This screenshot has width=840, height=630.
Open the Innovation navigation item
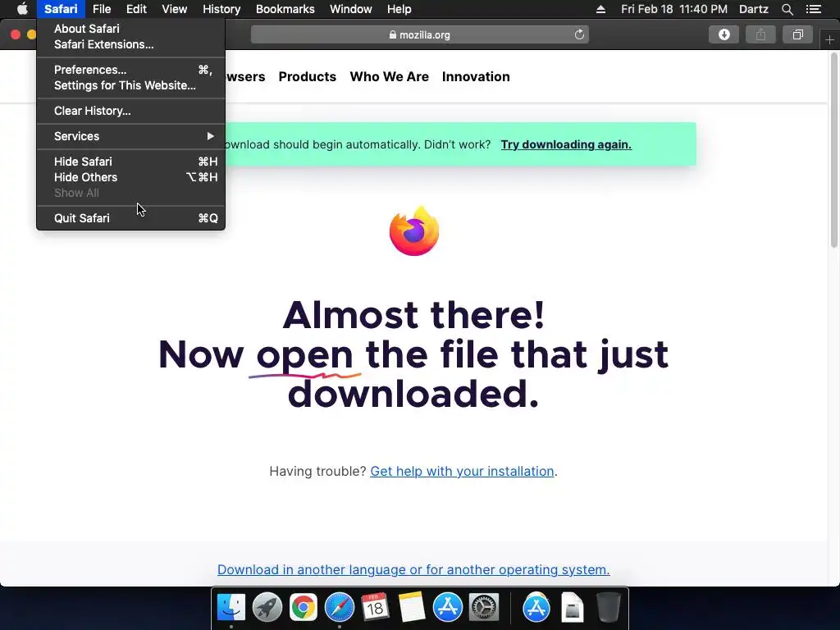point(476,76)
